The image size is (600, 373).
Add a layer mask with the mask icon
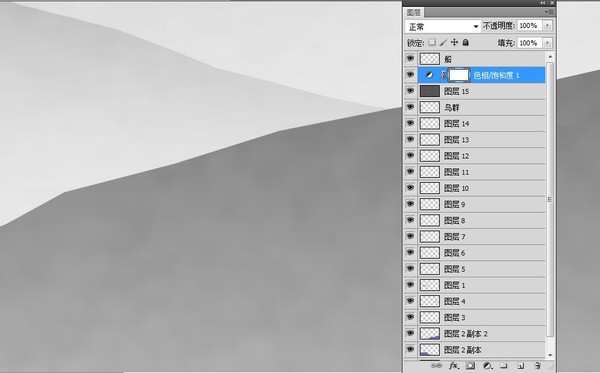tap(470, 366)
